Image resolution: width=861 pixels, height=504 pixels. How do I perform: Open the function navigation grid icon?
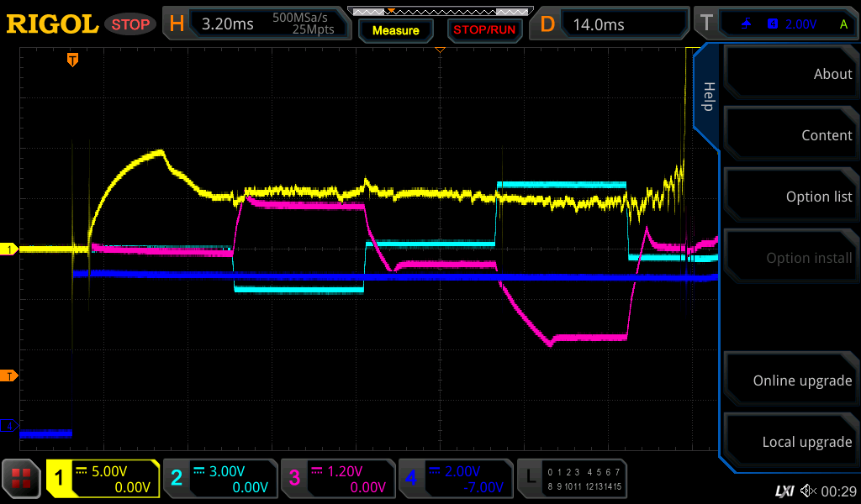click(x=22, y=479)
